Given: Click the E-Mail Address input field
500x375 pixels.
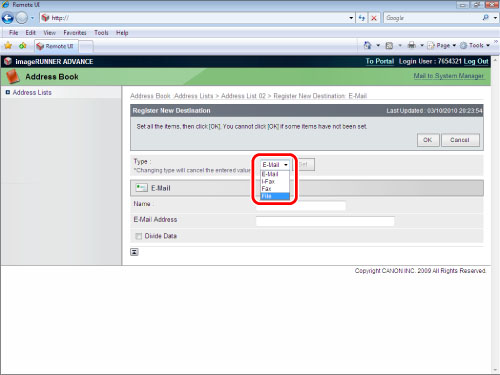Looking at the screenshot, I should pos(325,221).
